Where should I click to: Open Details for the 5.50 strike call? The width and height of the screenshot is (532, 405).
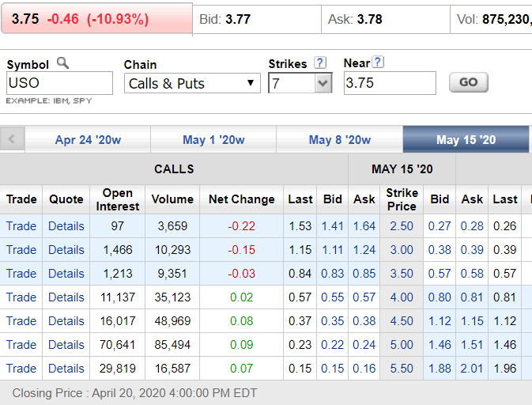point(66,369)
